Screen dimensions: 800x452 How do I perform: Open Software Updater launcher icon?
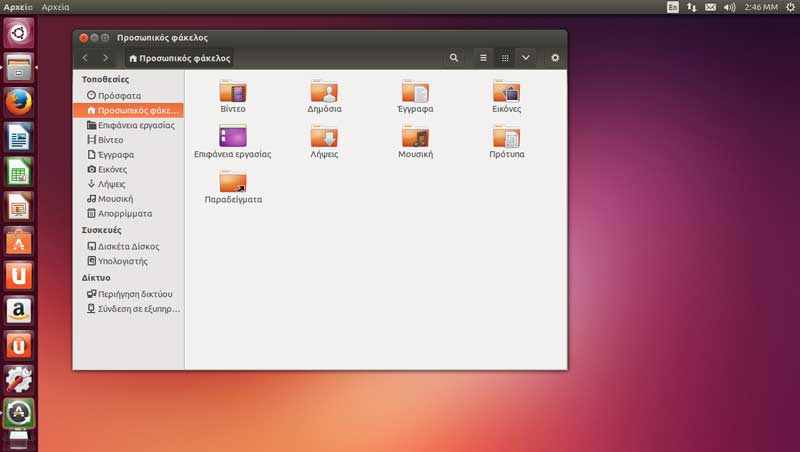coord(19,413)
